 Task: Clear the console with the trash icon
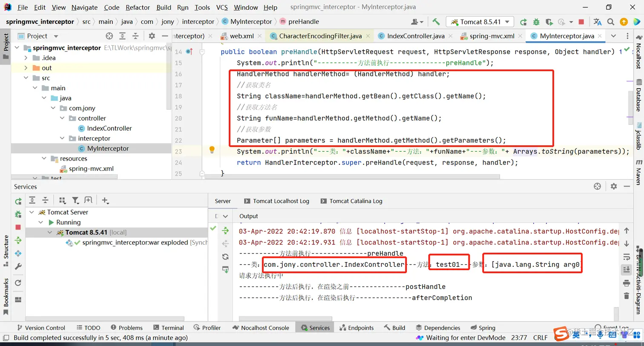626,296
